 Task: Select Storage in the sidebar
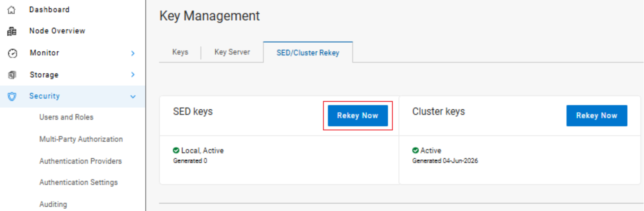44,74
